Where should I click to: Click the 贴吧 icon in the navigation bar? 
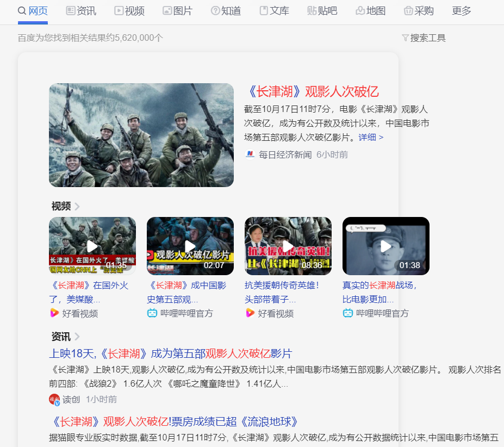click(310, 10)
